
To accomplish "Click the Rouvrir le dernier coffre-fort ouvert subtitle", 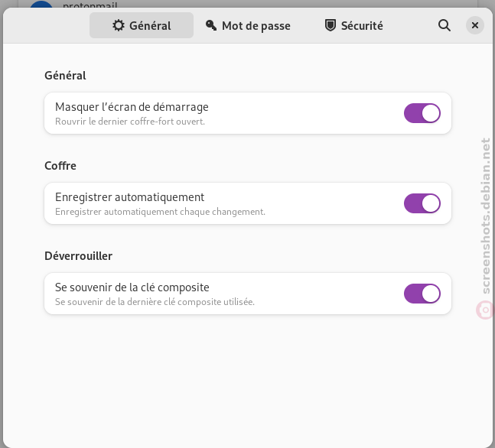I will pyautogui.click(x=130, y=122).
